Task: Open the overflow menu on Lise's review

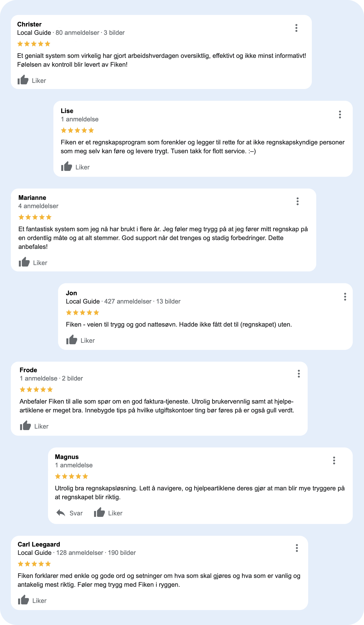Action: click(x=340, y=114)
